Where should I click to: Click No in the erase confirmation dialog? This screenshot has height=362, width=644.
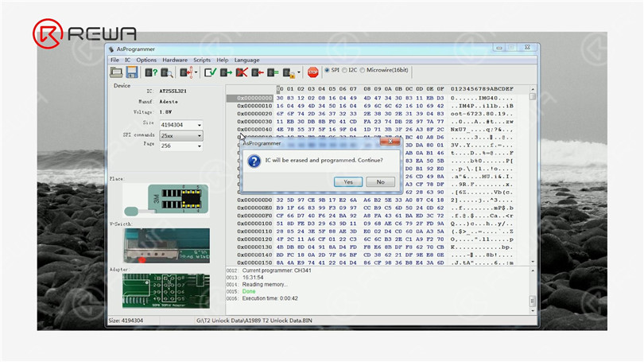pyautogui.click(x=380, y=182)
